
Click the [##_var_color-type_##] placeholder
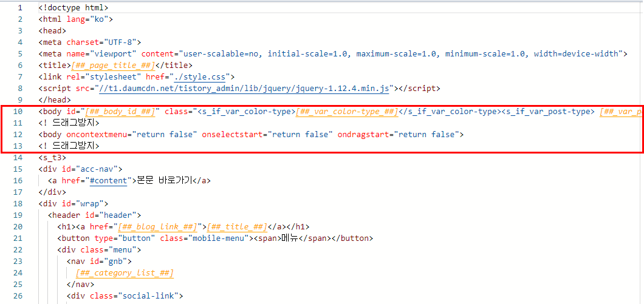tap(347, 111)
